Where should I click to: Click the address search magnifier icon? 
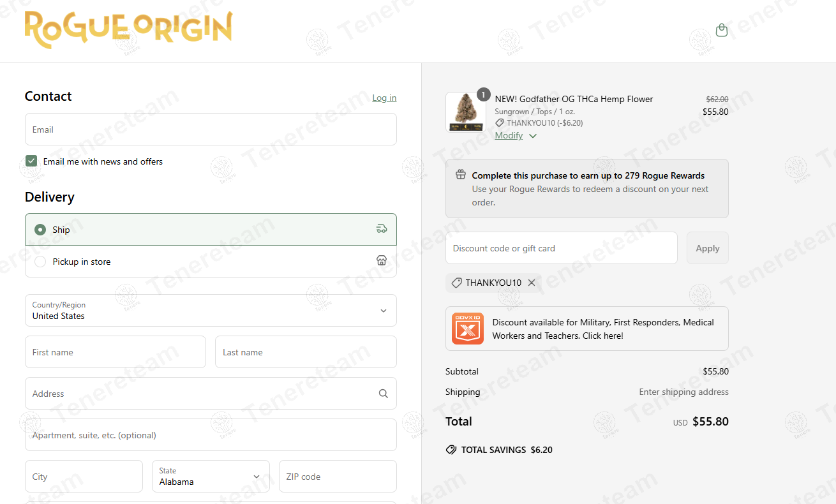coord(383,394)
